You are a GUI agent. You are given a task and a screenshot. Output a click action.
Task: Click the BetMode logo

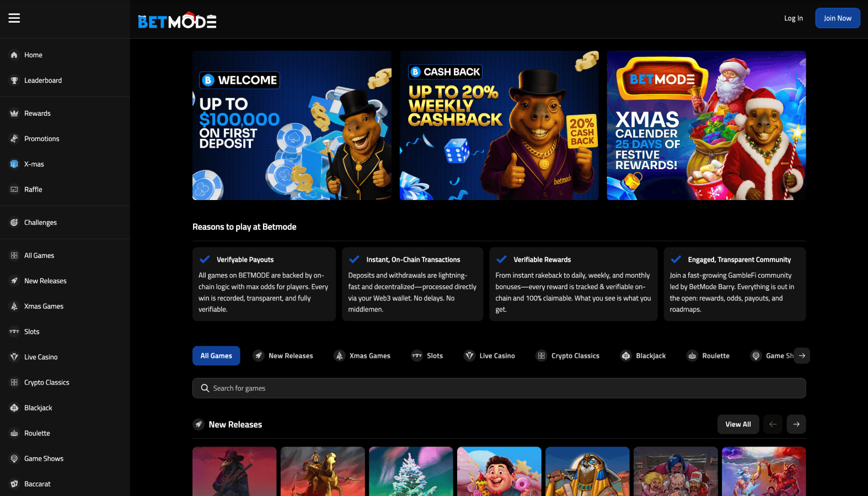177,20
